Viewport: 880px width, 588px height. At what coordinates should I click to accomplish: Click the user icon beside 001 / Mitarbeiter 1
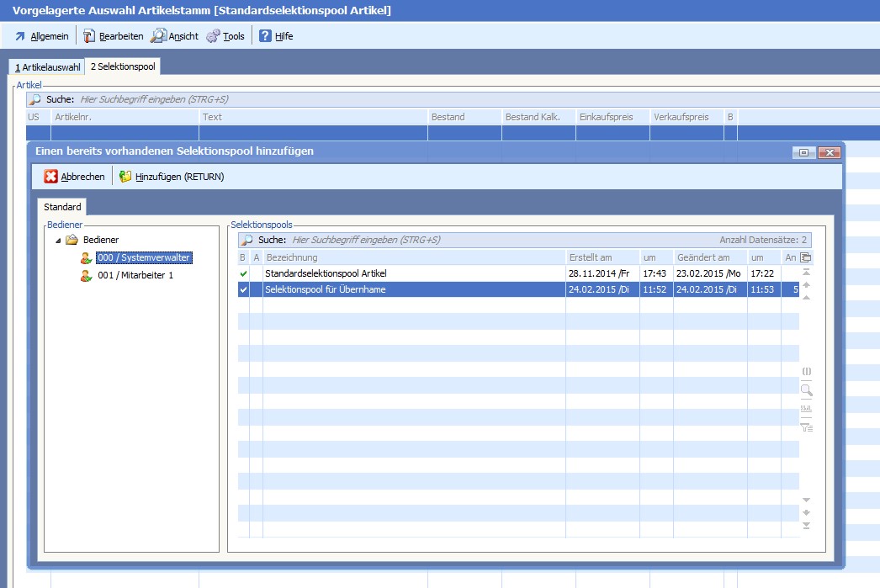click(86, 275)
